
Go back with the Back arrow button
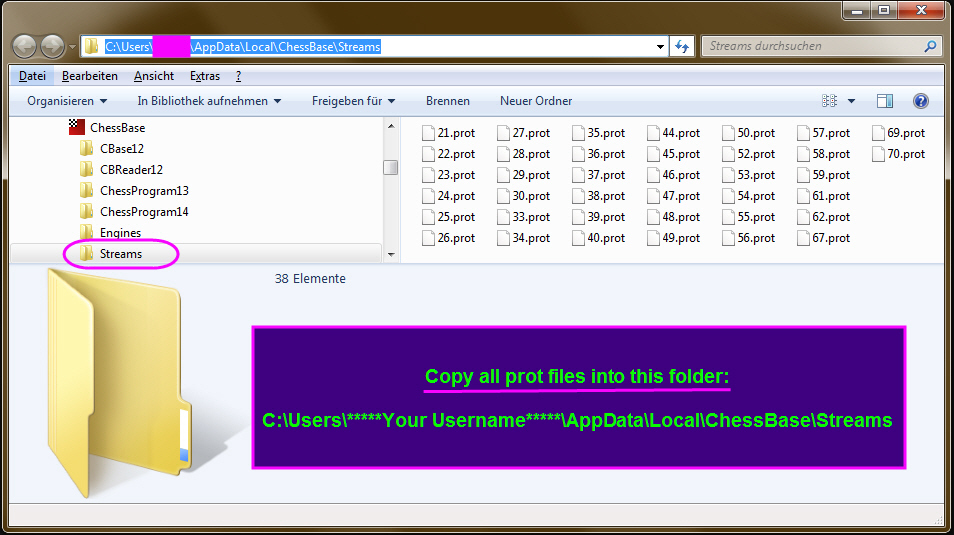pyautogui.click(x=25, y=46)
